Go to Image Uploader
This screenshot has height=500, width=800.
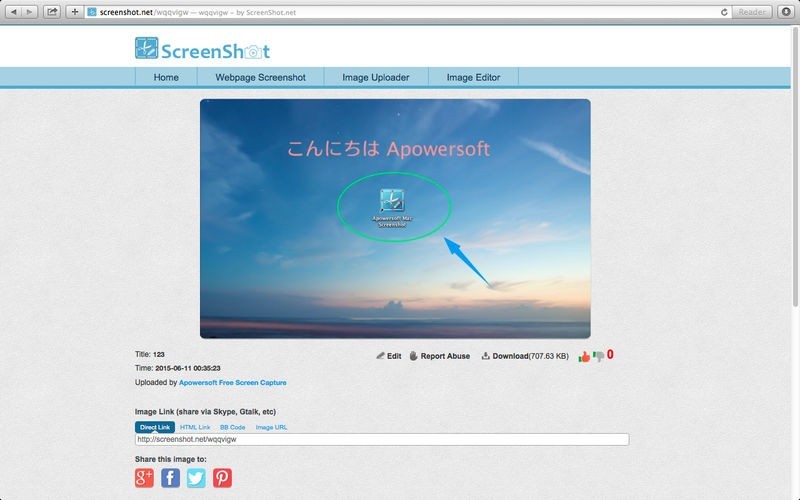[x=375, y=77]
